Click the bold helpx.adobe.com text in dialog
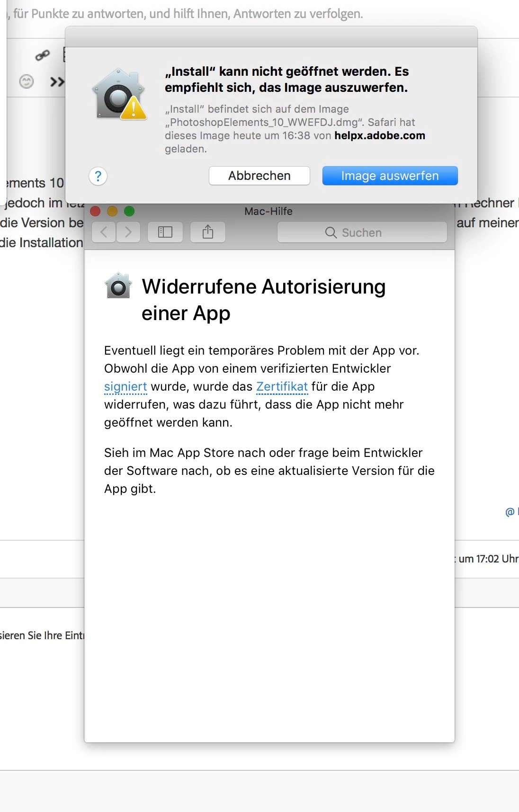This screenshot has height=812, width=519. (380, 135)
